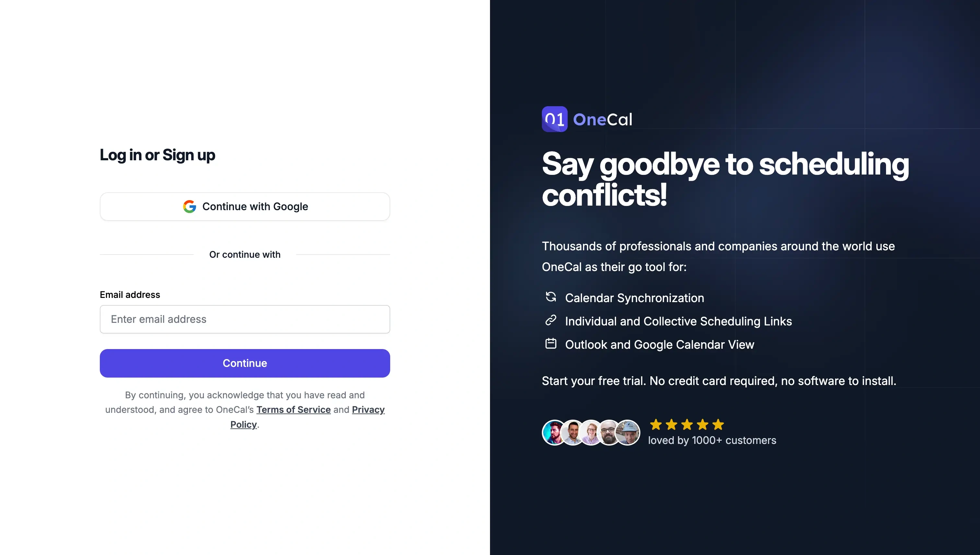980x555 pixels.
Task: Select the email address input field
Action: point(245,319)
